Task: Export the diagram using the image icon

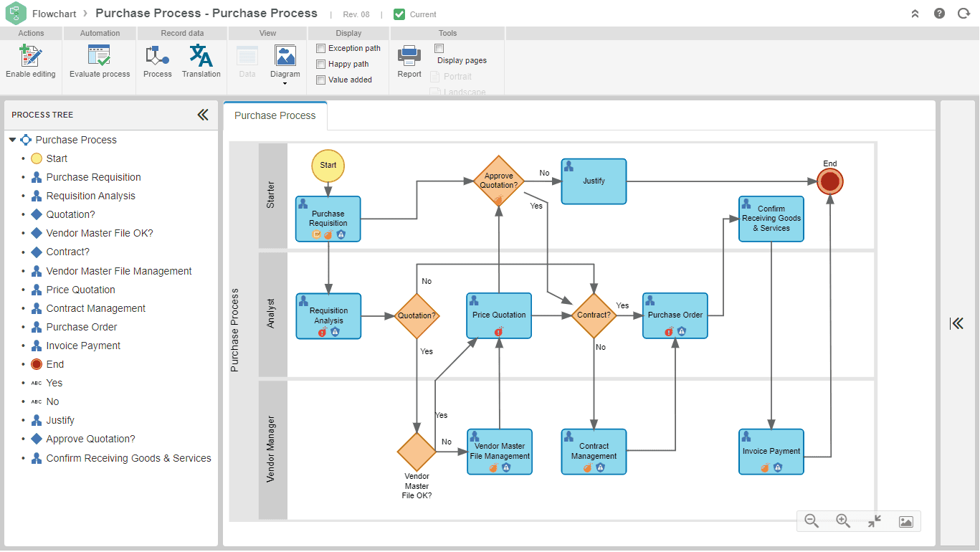Action: pyautogui.click(x=905, y=521)
